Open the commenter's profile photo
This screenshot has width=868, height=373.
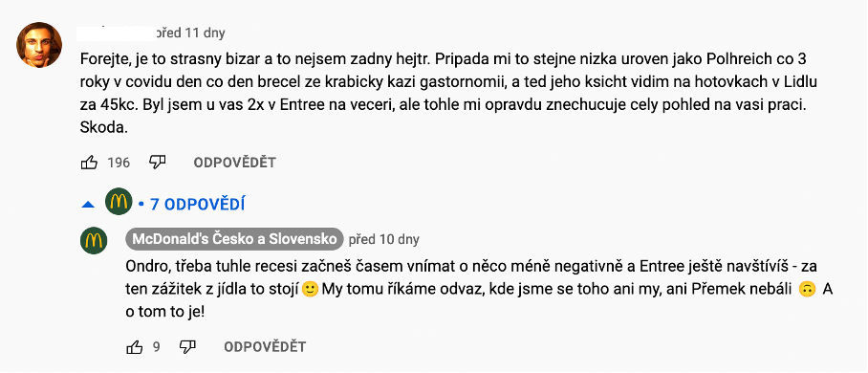point(39,45)
